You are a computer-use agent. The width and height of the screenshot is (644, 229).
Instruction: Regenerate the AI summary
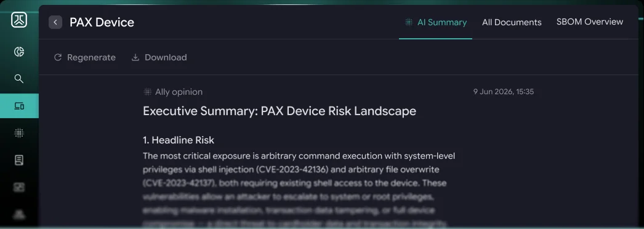[x=85, y=57]
